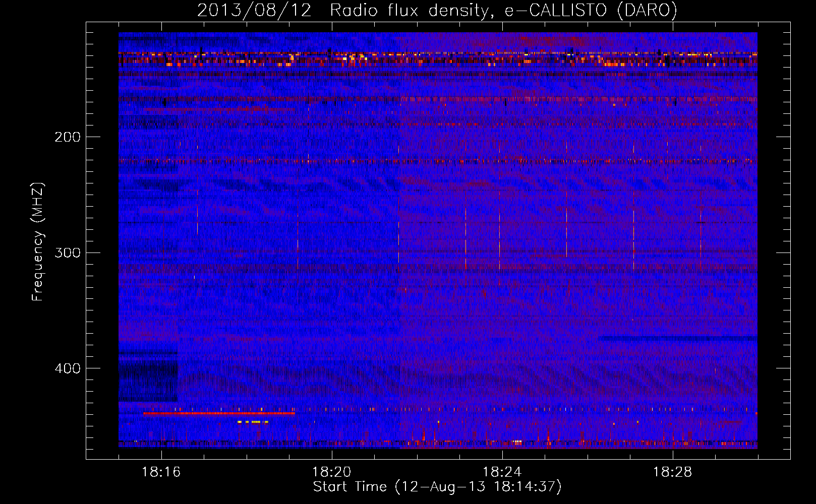816x504 pixels.
Task: Click the 'Frequency (MHZ)' axis label
Action: point(38,242)
